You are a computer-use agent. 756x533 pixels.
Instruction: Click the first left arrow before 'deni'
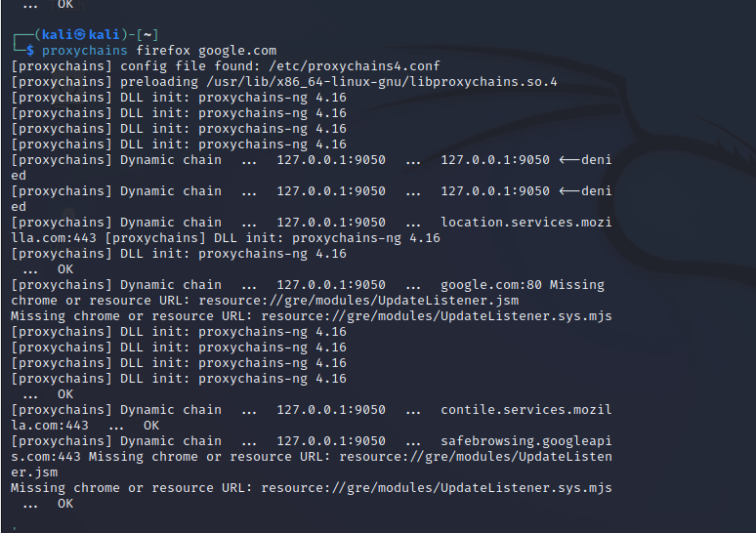point(568,159)
